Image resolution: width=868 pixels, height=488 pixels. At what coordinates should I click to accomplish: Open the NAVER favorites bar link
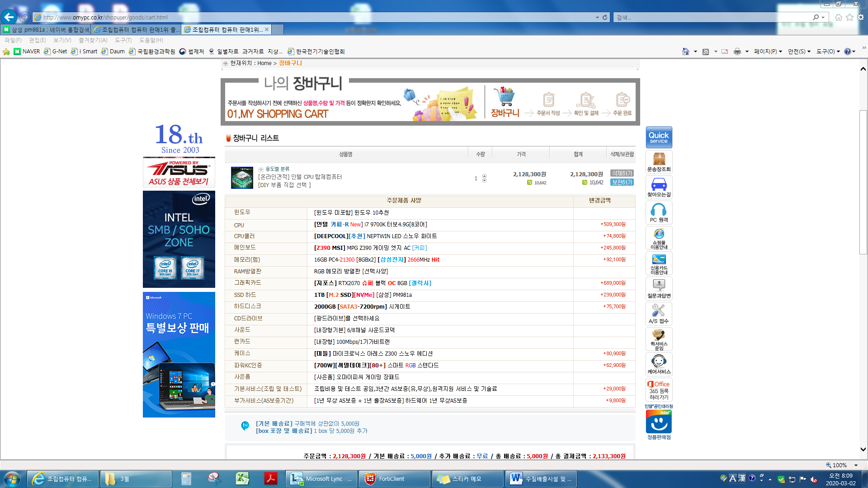tap(27, 52)
